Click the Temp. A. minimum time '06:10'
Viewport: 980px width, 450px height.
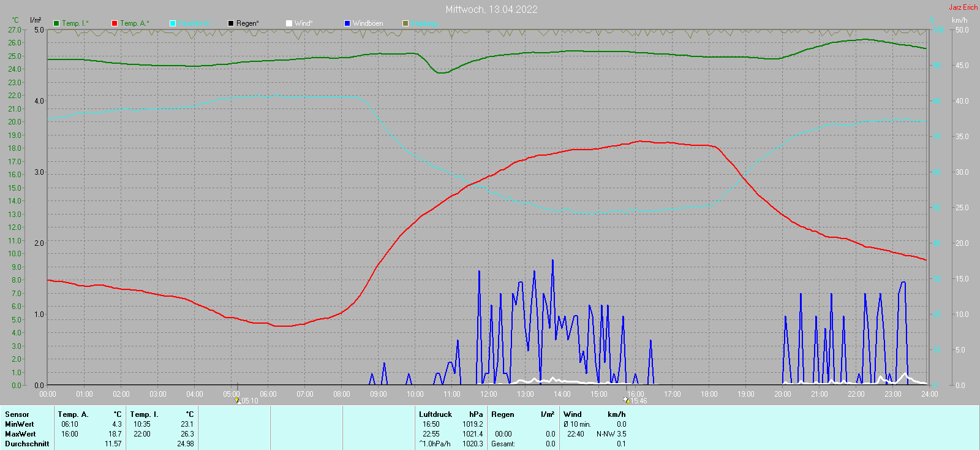click(70, 424)
